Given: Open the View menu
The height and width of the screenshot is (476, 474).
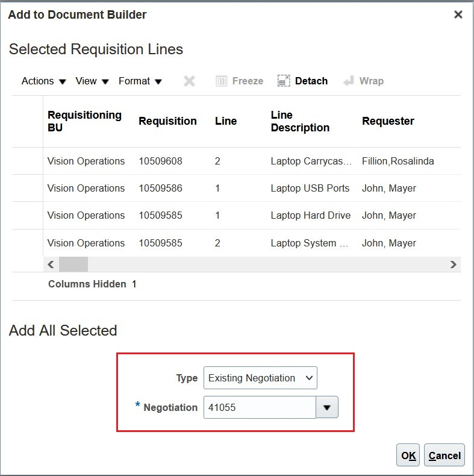Looking at the screenshot, I should point(92,81).
